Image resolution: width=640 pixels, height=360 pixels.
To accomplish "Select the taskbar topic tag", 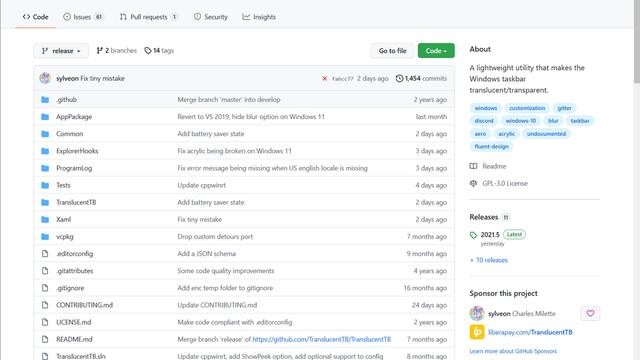I will (580, 121).
